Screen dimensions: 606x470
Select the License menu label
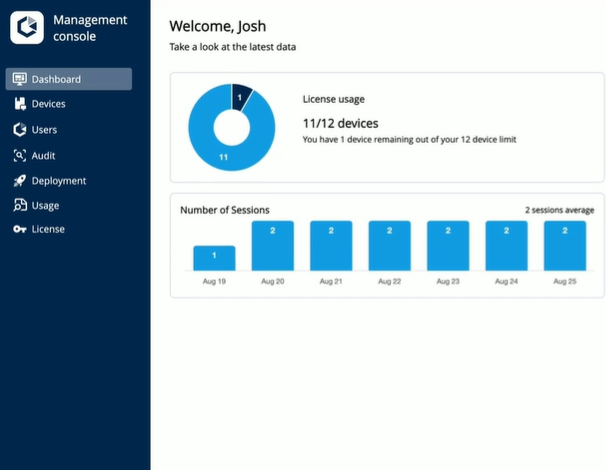click(48, 229)
